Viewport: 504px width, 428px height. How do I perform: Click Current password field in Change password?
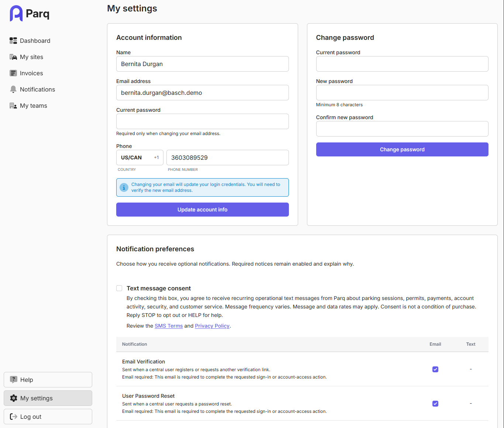pyautogui.click(x=402, y=64)
